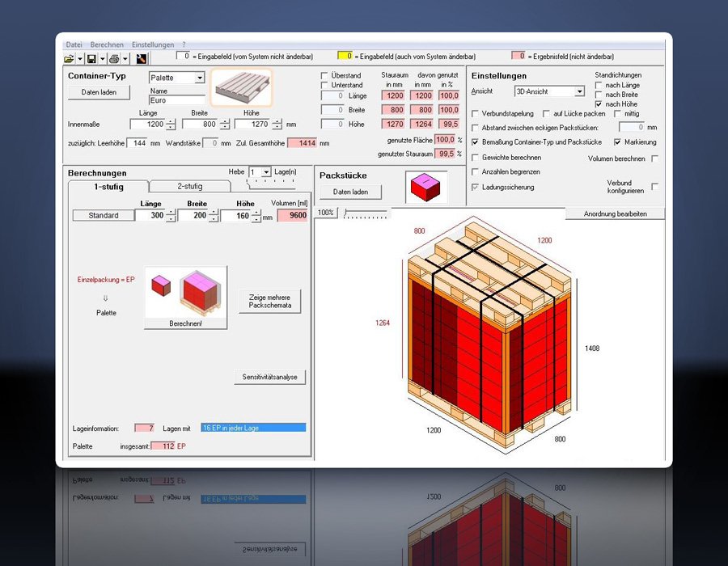Enable Volumen berechnen checkbox
Screen dimensions: 728x566
[654, 158]
